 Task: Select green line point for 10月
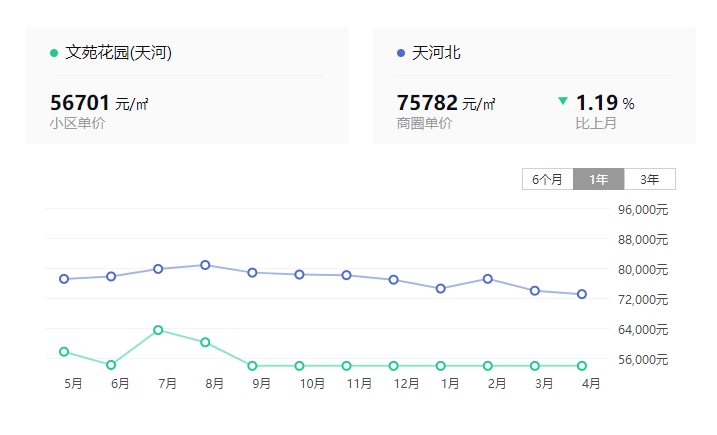[x=300, y=366]
